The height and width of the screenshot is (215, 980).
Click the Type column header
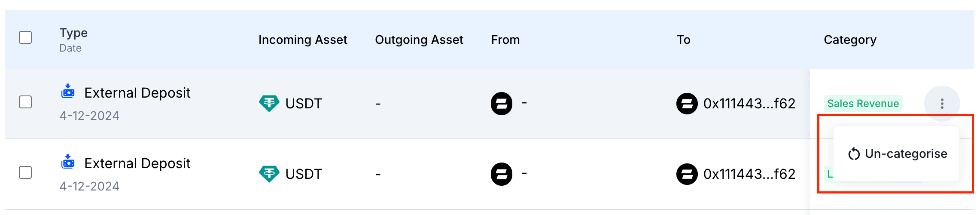(x=73, y=33)
